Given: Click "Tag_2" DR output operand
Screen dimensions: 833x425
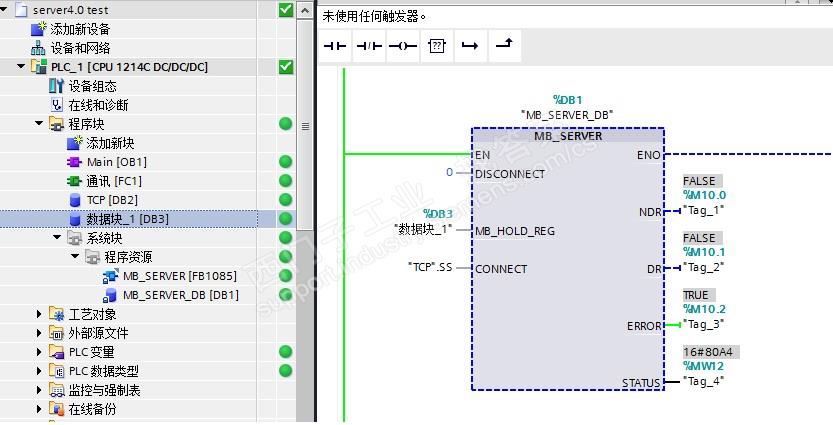Looking at the screenshot, I should pos(704,267).
